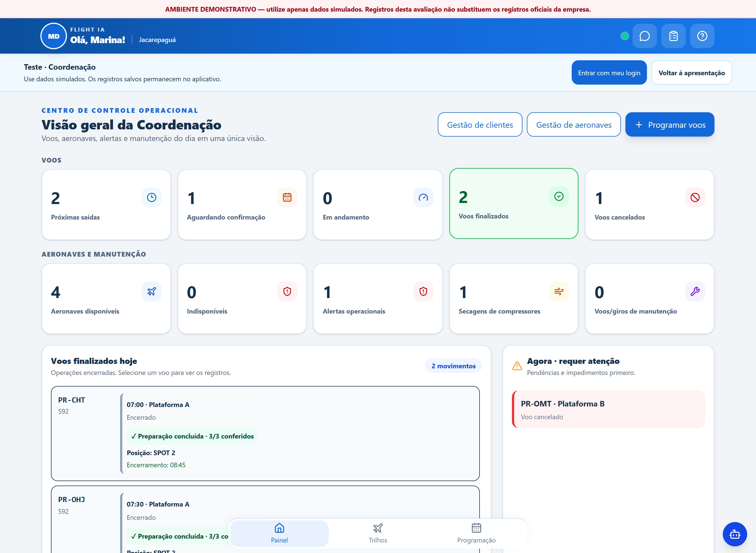This screenshot has height=553, width=756.
Task: Click the MD user avatar
Action: 54,36
